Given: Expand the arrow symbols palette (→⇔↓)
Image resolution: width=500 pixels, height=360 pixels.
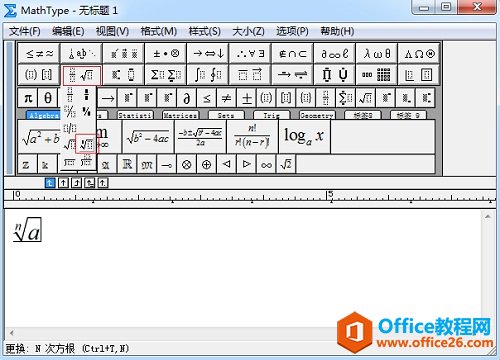Looking at the screenshot, I should pyautogui.click(x=208, y=53).
